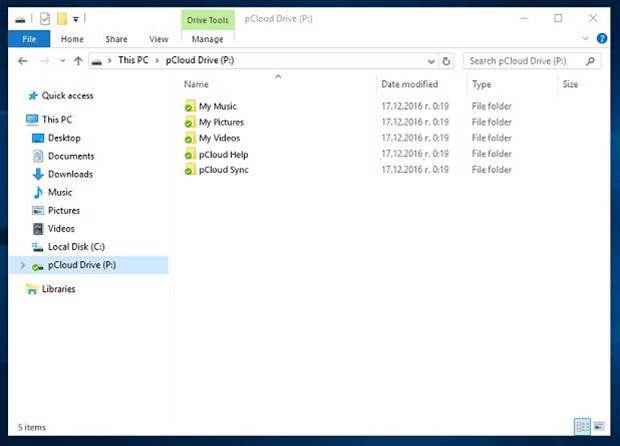This screenshot has height=446, width=620.
Task: Click the pCloud Sync synced folder icon
Action: (x=190, y=169)
